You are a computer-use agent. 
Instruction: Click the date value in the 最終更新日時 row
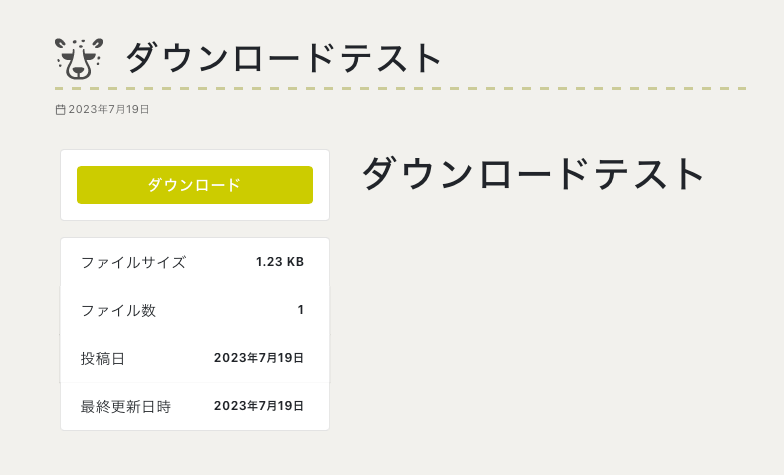coord(259,406)
